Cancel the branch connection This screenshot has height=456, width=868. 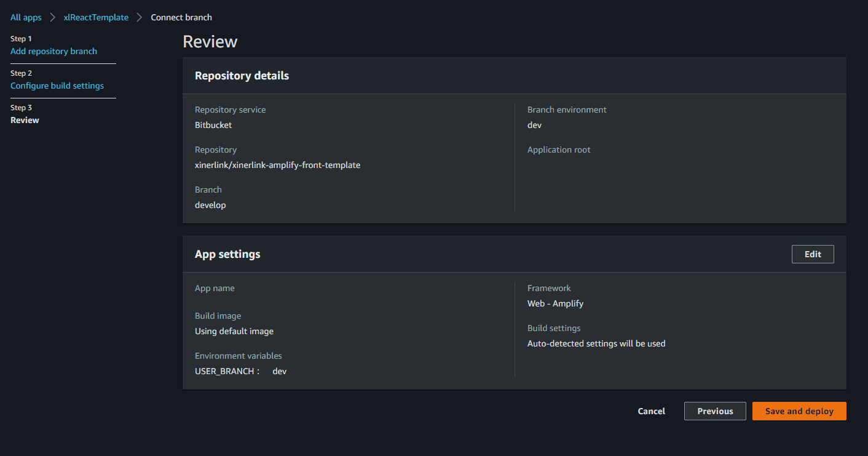coord(651,411)
